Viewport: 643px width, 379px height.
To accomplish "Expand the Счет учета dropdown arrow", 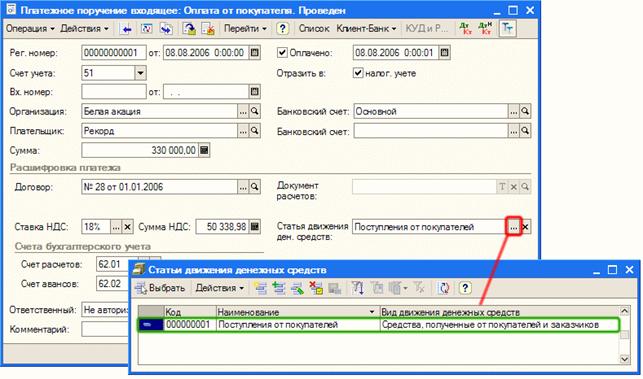I will (140, 73).
